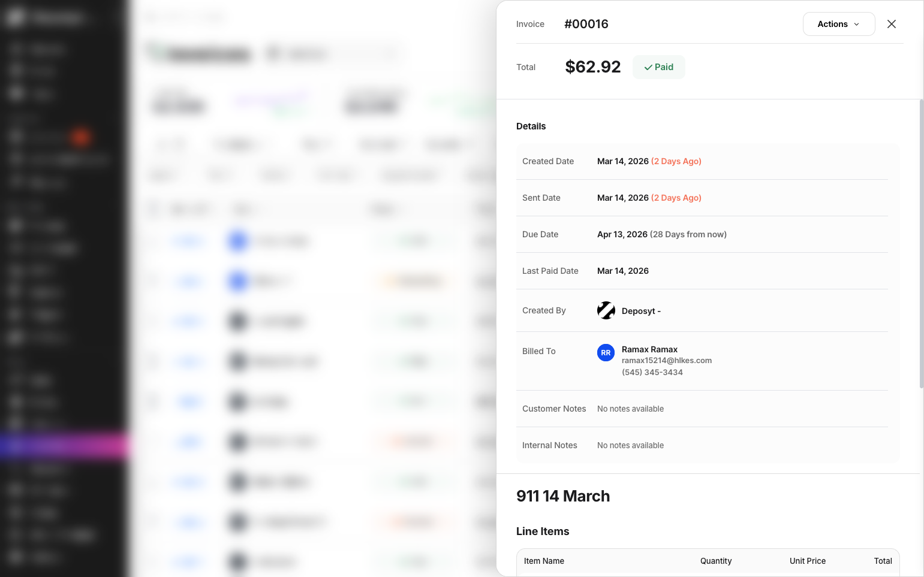Click the invoice number #00016

(586, 24)
